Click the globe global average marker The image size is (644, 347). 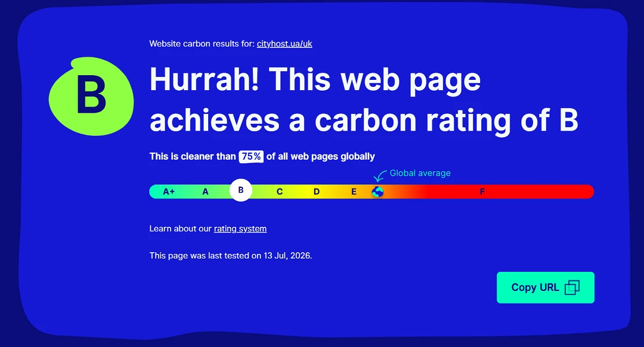[x=377, y=192]
